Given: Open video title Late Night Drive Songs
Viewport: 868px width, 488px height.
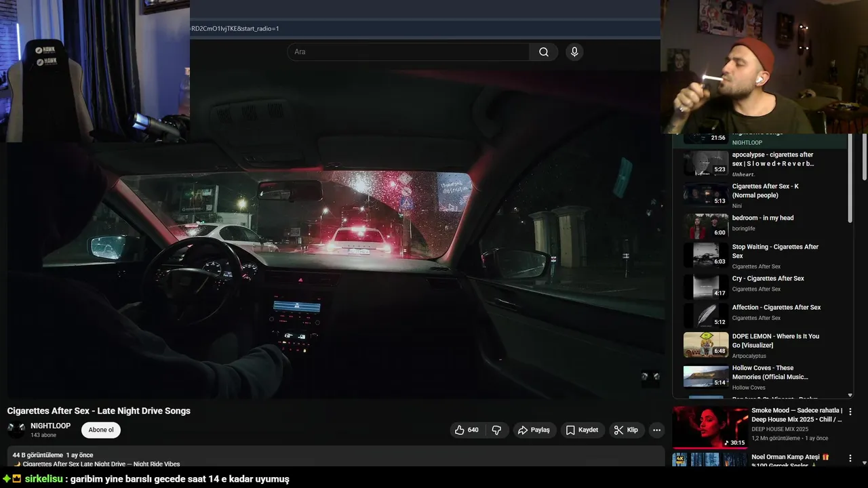Looking at the screenshot, I should pyautogui.click(x=99, y=411).
